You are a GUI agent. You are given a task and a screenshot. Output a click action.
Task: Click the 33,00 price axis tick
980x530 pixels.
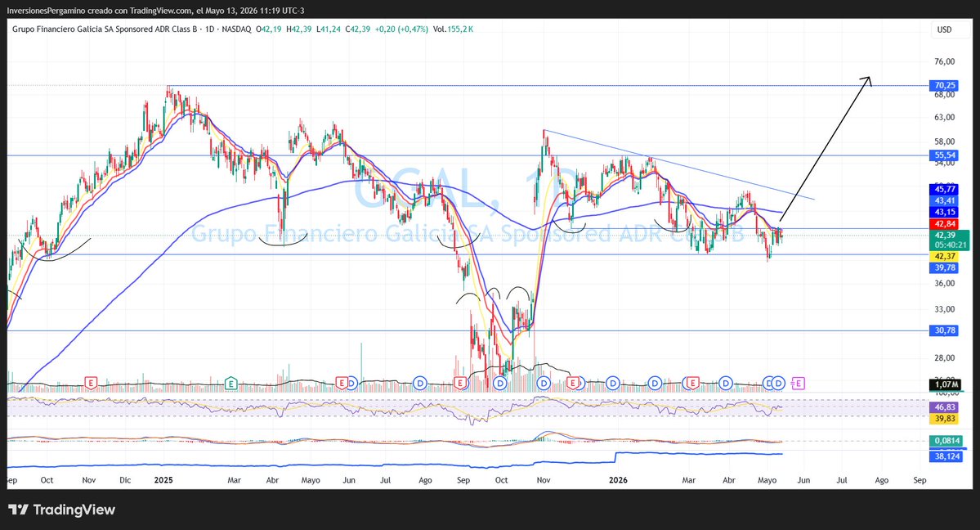pyautogui.click(x=944, y=309)
